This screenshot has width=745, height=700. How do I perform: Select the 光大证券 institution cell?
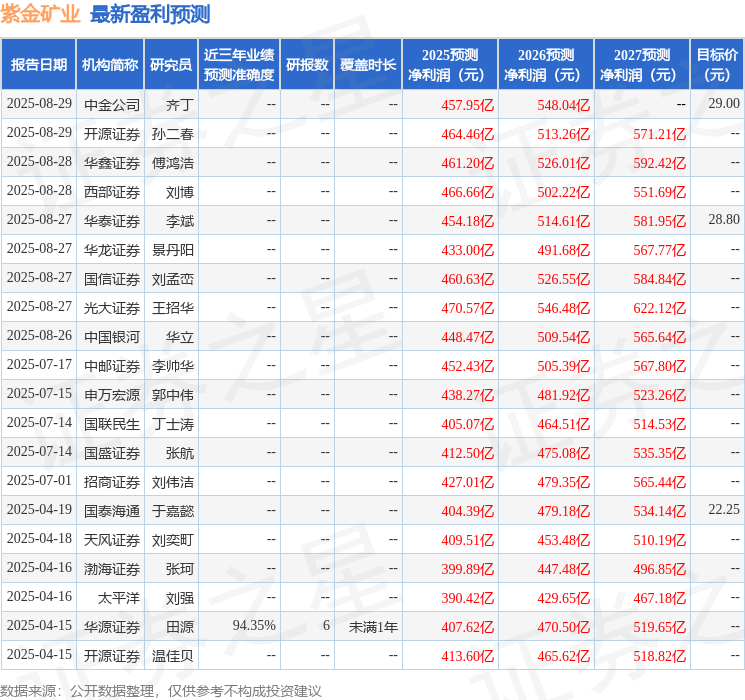pos(112,308)
